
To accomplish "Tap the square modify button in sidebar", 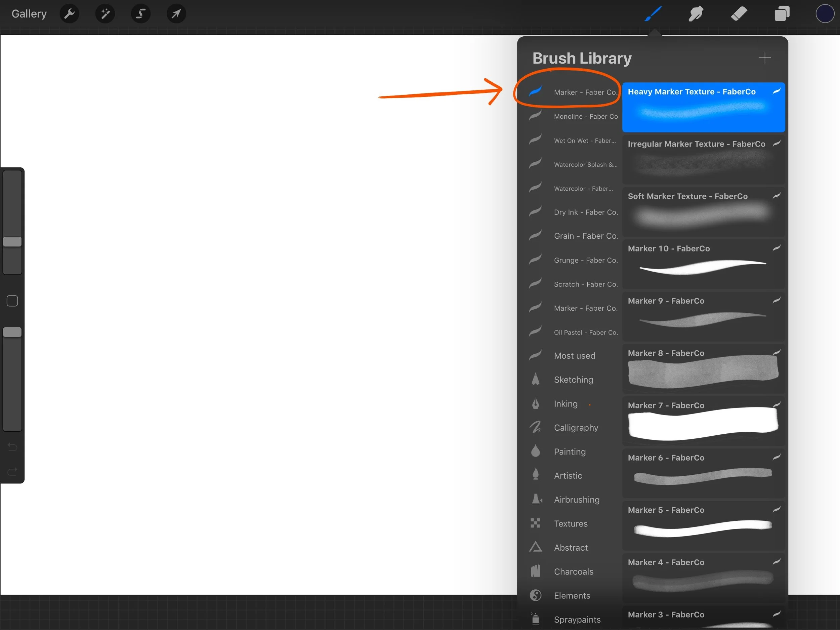I will point(12,301).
